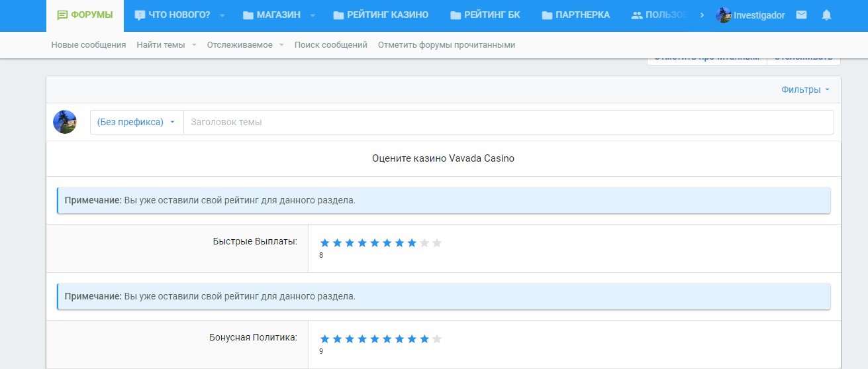The height and width of the screenshot is (369, 868).
Task: Open РЕЙТИНГ БК section
Action: [x=485, y=15]
